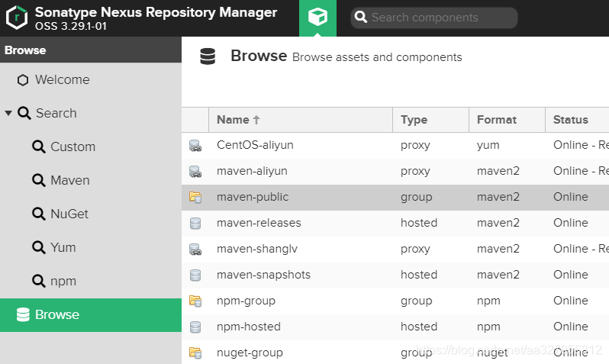Open the maven-shanglv repository

coord(257,249)
